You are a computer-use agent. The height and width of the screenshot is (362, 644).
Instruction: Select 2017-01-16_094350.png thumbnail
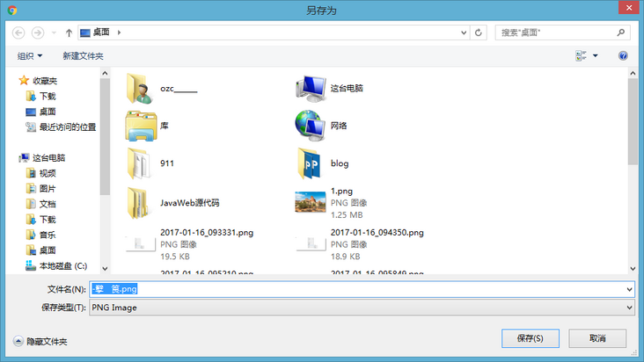(311, 243)
